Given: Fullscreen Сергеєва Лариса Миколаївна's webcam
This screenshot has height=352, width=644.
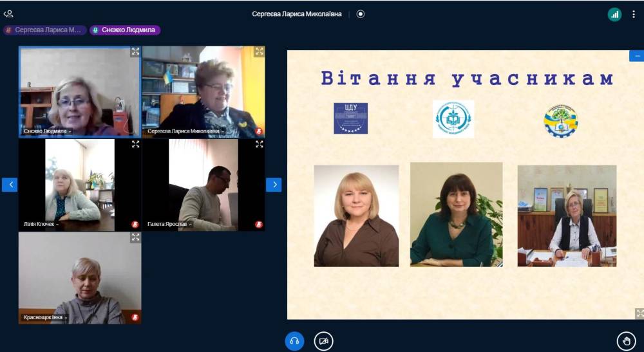Looking at the screenshot, I should point(259,52).
